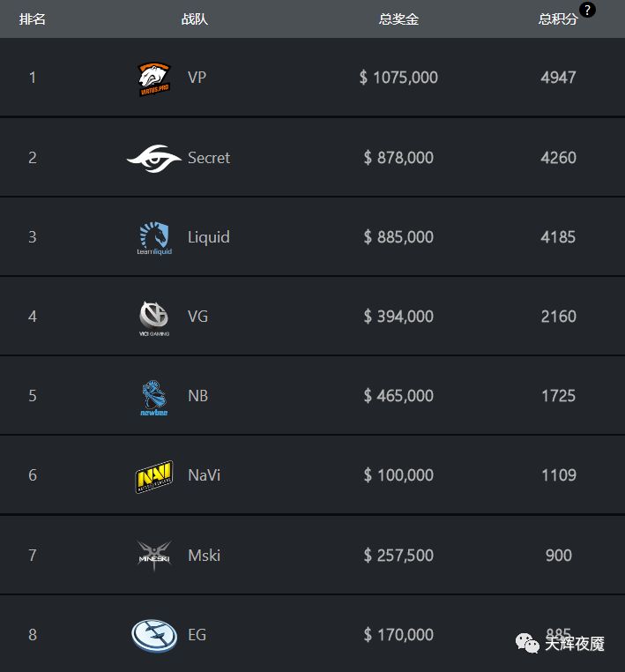Viewport: 625px width, 672px height.
Task: Sort by the 排名 column header
Action: coord(33,19)
